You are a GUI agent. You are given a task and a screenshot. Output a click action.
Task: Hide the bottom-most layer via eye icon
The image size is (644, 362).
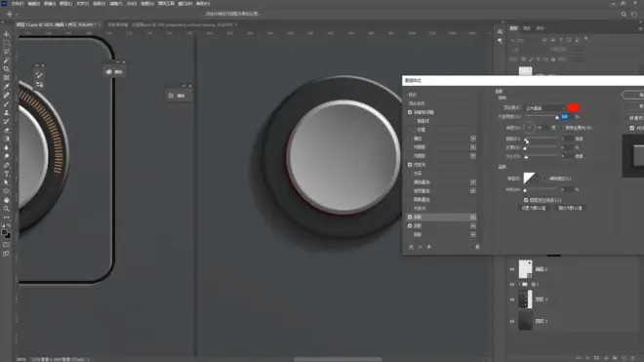(x=511, y=321)
